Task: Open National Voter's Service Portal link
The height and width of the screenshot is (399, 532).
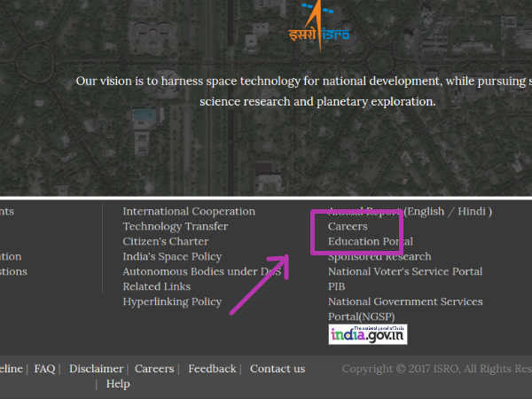Action: coord(405,271)
